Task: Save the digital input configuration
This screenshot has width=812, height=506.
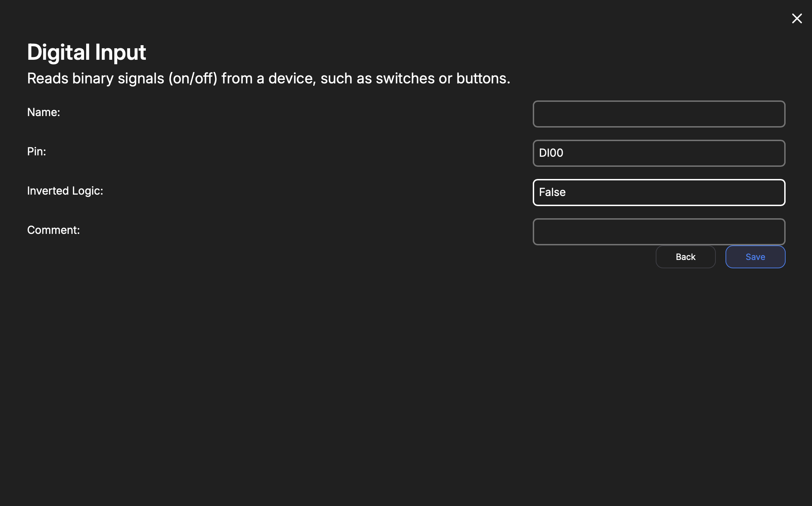Action: 755,257
